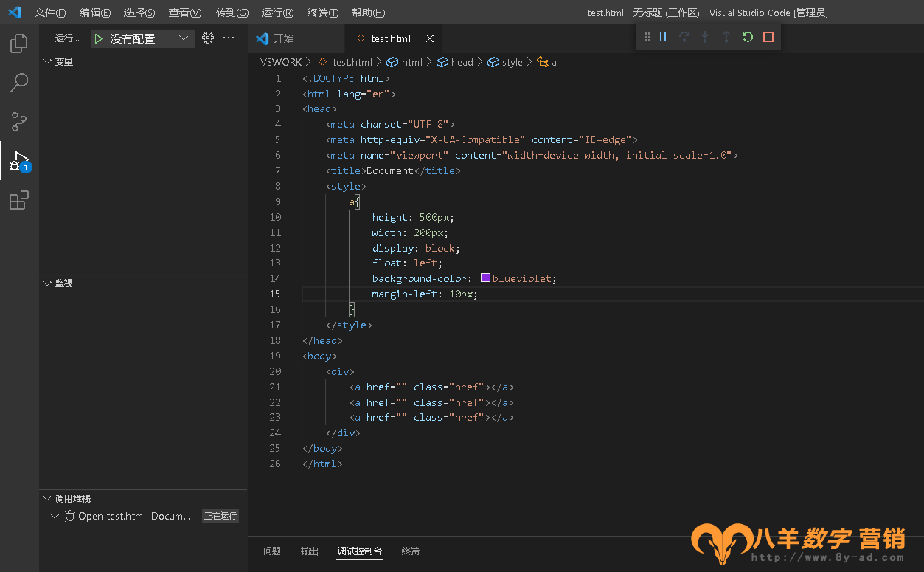Click the '<!DOCTYPE html>' line
This screenshot has height=572, width=924.
point(346,78)
